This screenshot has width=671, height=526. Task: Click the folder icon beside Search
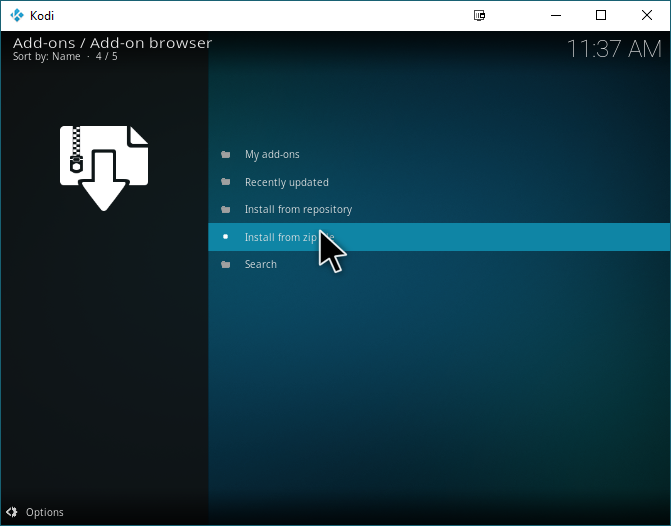click(226, 264)
